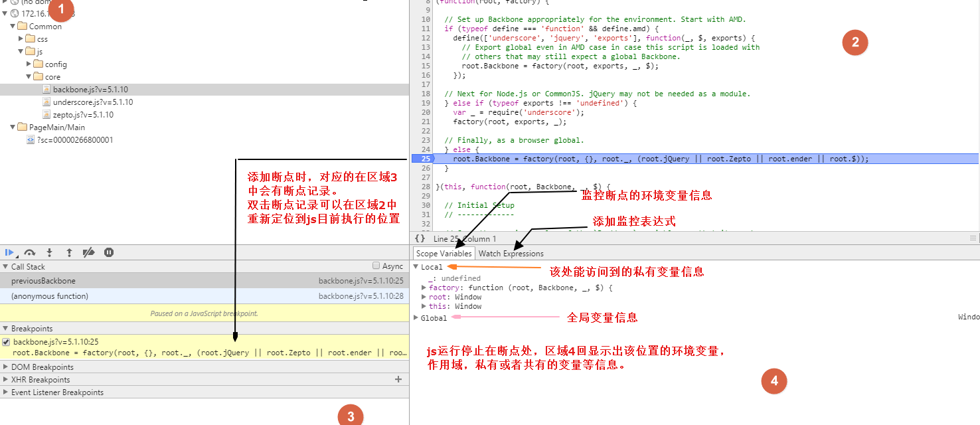Viewport: 980px width, 425px height.
Task: Enable the Async call stack checkbox
Action: 376,266
